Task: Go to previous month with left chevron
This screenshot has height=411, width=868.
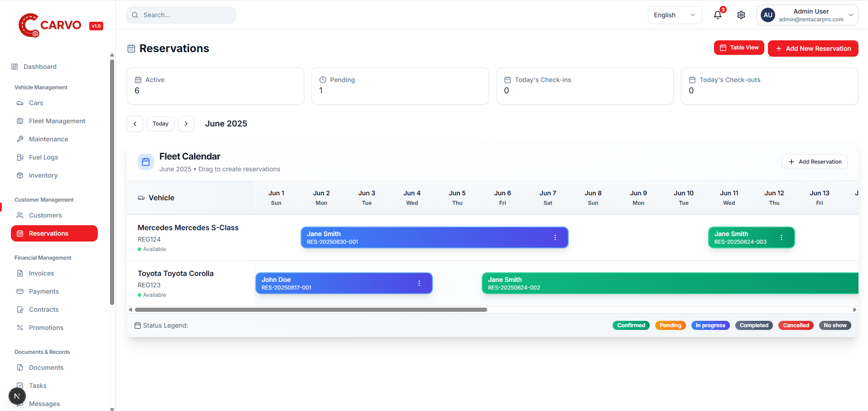Action: pos(135,124)
